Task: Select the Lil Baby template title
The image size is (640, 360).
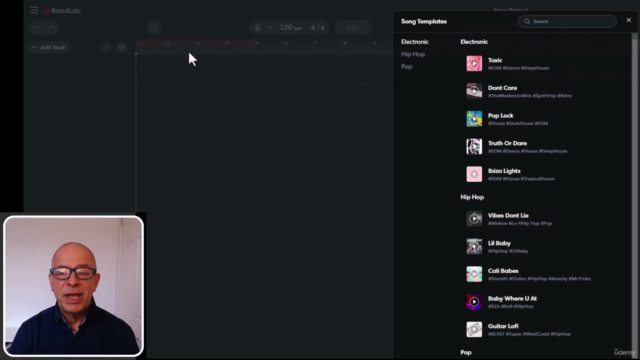Action: point(499,243)
